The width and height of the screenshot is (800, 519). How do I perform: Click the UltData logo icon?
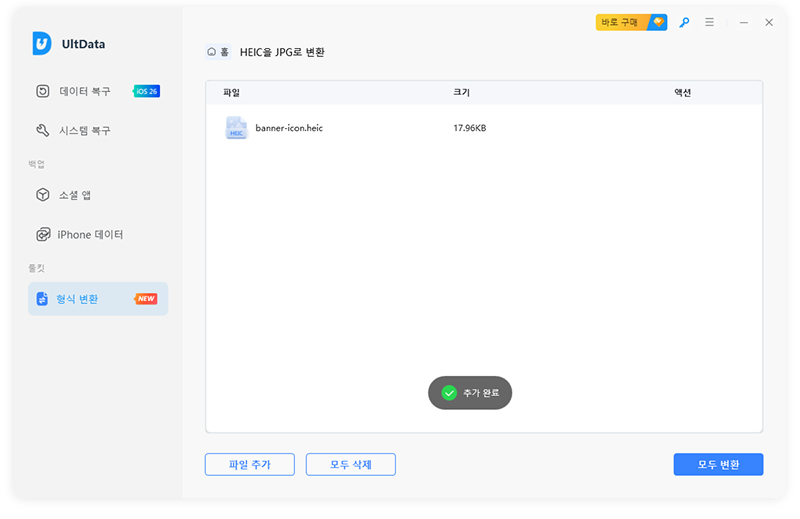point(42,43)
